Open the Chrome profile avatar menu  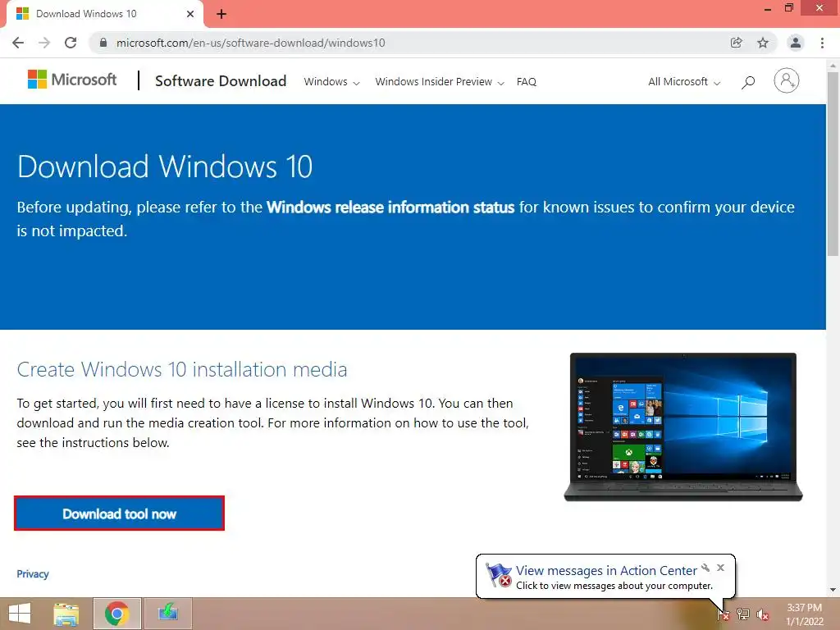pyautogui.click(x=796, y=43)
